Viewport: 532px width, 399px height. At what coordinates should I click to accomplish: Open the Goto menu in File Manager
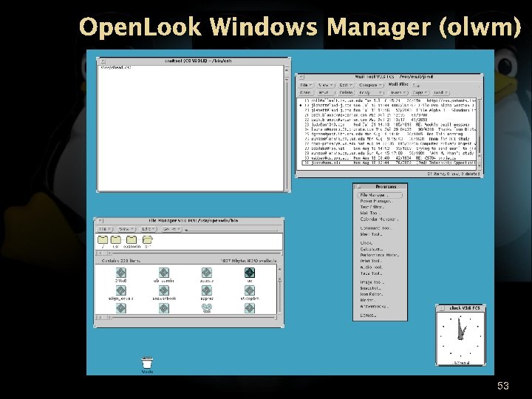click(171, 229)
